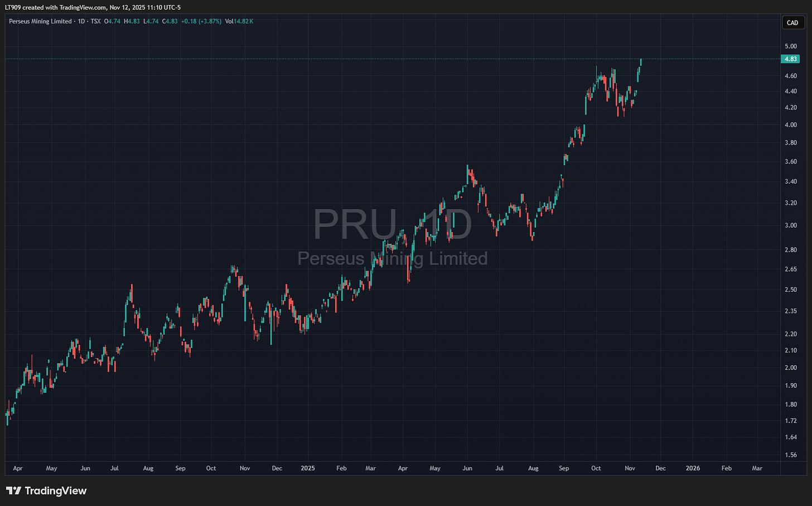
Task: Click the 3.80 price axis label
Action: 791,143
